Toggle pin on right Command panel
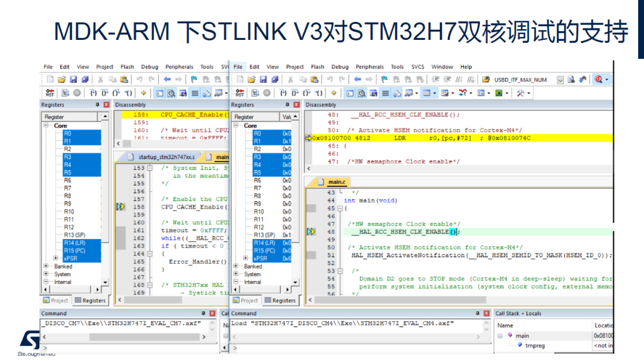The image size is (644, 361). click(477, 313)
